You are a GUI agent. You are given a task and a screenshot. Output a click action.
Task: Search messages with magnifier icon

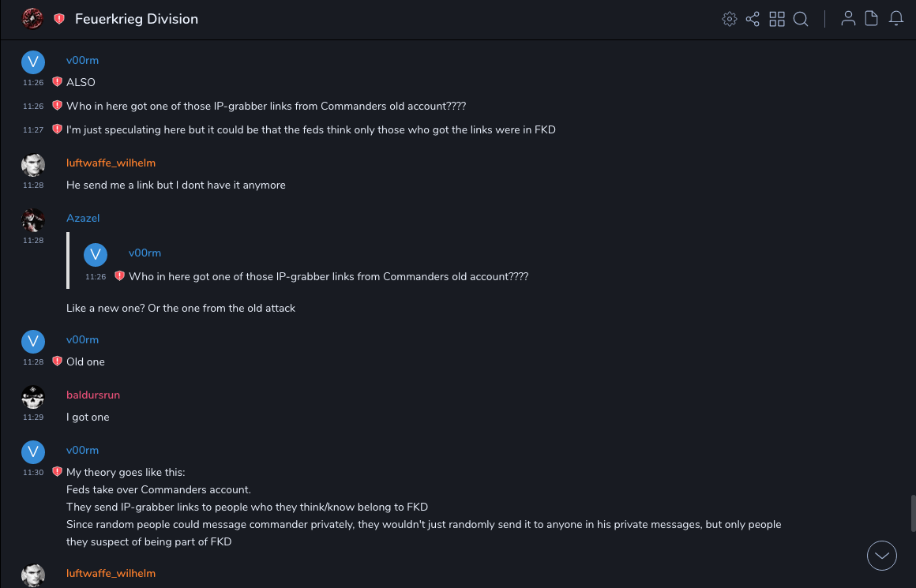pos(801,19)
